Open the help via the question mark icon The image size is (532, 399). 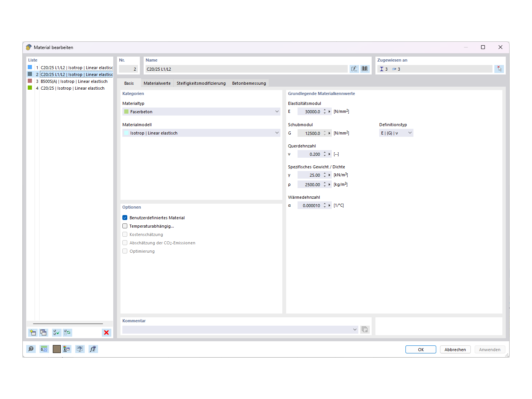click(31, 349)
